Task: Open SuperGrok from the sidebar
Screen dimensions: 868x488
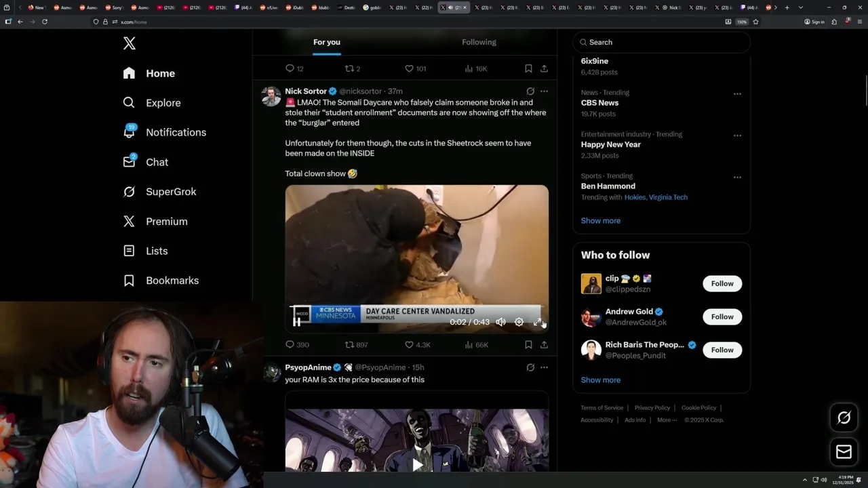Action: pyautogui.click(x=159, y=192)
